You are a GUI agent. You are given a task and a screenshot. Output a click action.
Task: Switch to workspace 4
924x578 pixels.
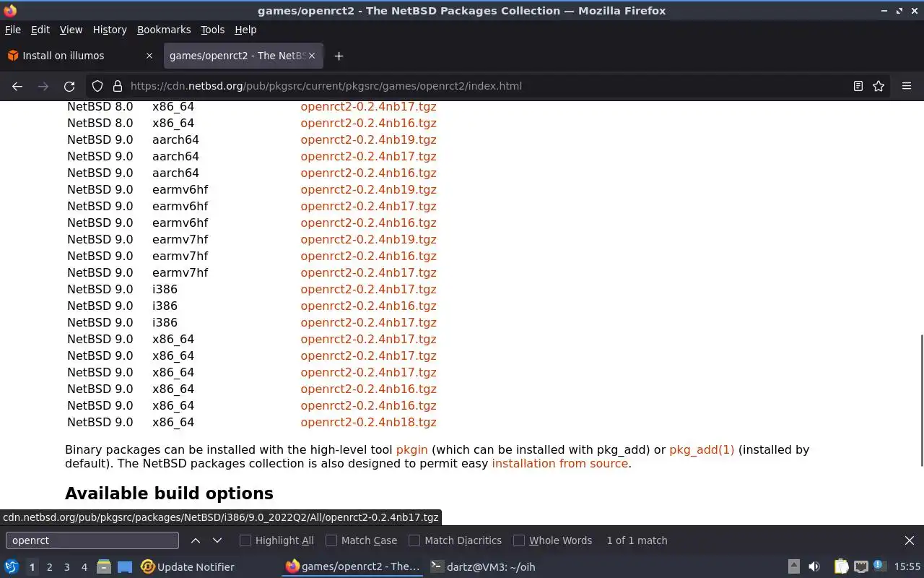pyautogui.click(x=84, y=567)
